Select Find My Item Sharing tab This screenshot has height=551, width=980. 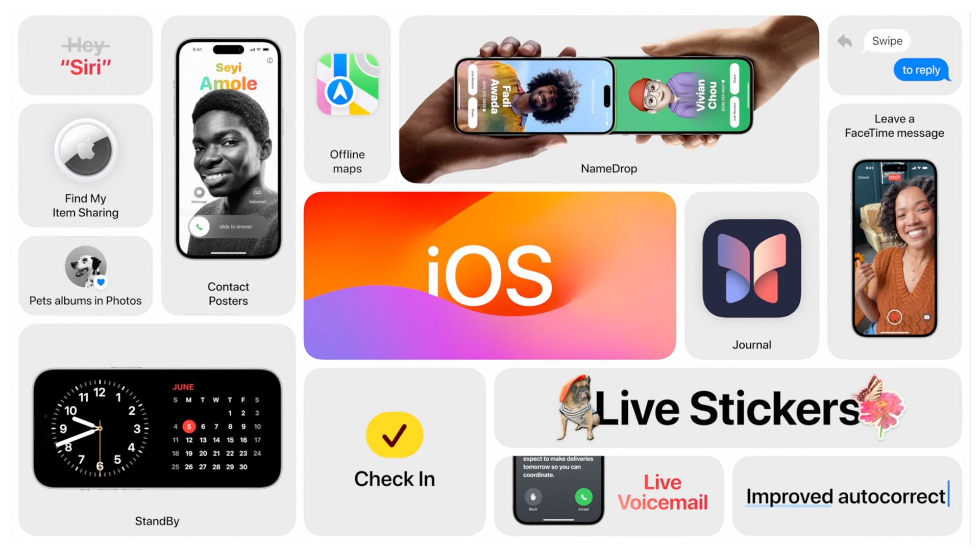[85, 165]
